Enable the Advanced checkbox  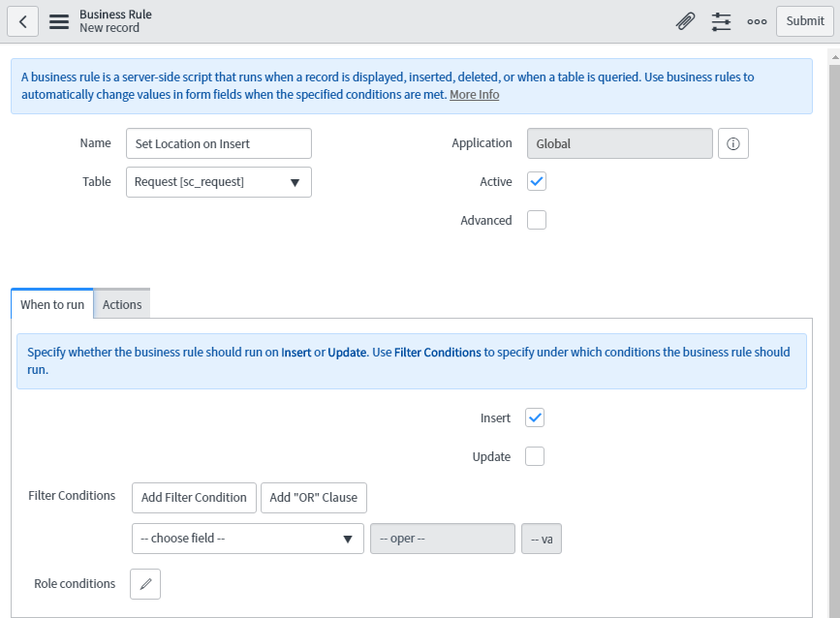536,220
